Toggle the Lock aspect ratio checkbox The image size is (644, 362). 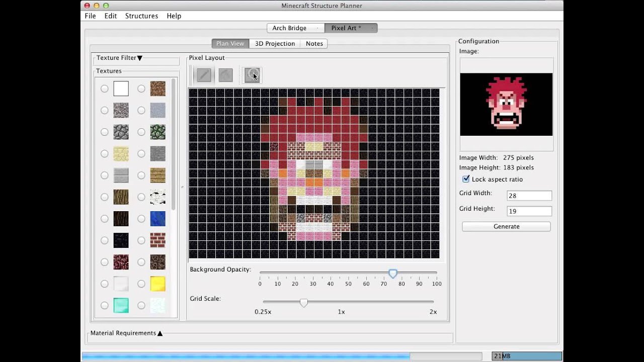(x=466, y=179)
